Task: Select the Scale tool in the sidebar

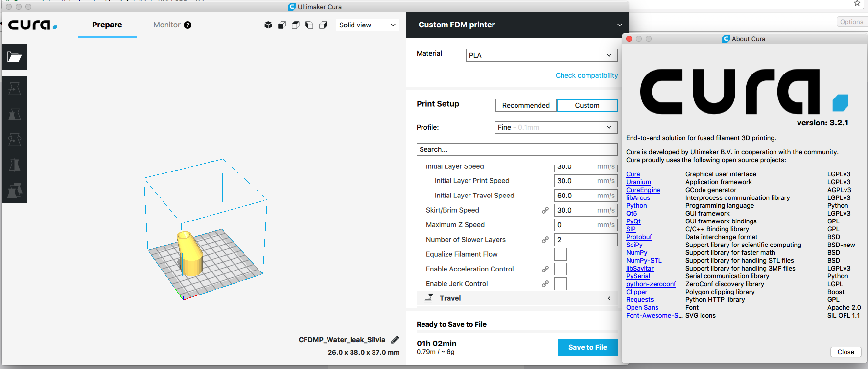Action: (15, 114)
